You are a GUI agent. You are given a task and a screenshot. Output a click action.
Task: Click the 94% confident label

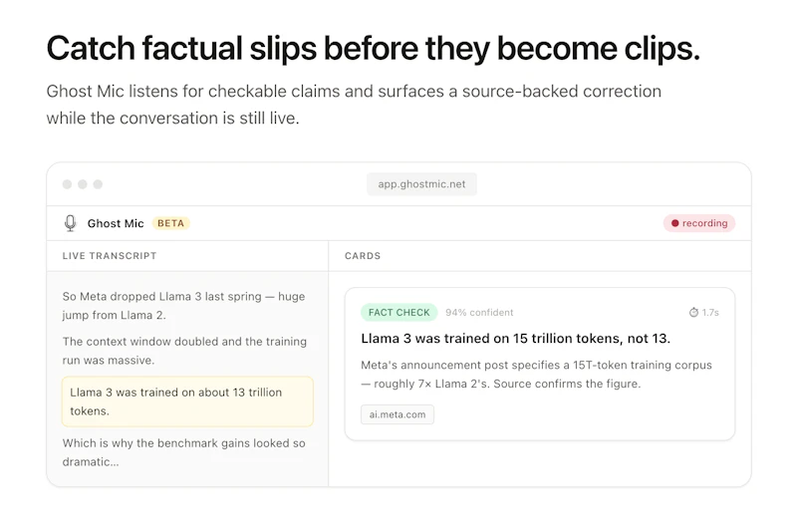[479, 313]
